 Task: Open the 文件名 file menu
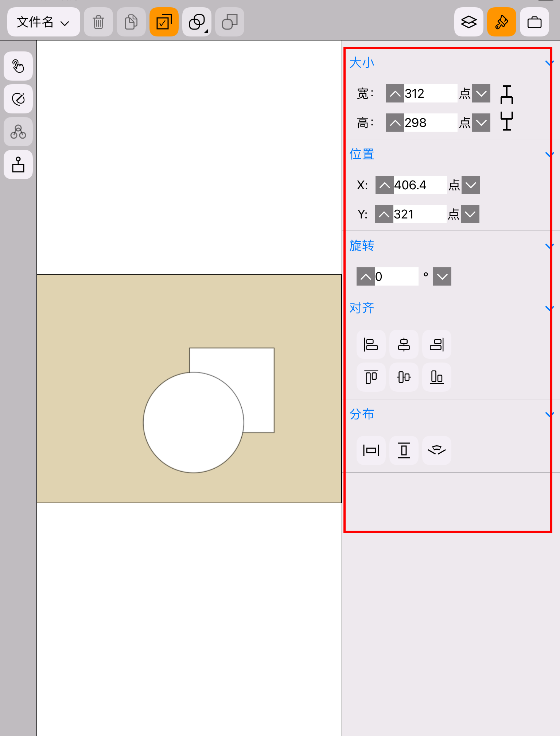(x=44, y=22)
